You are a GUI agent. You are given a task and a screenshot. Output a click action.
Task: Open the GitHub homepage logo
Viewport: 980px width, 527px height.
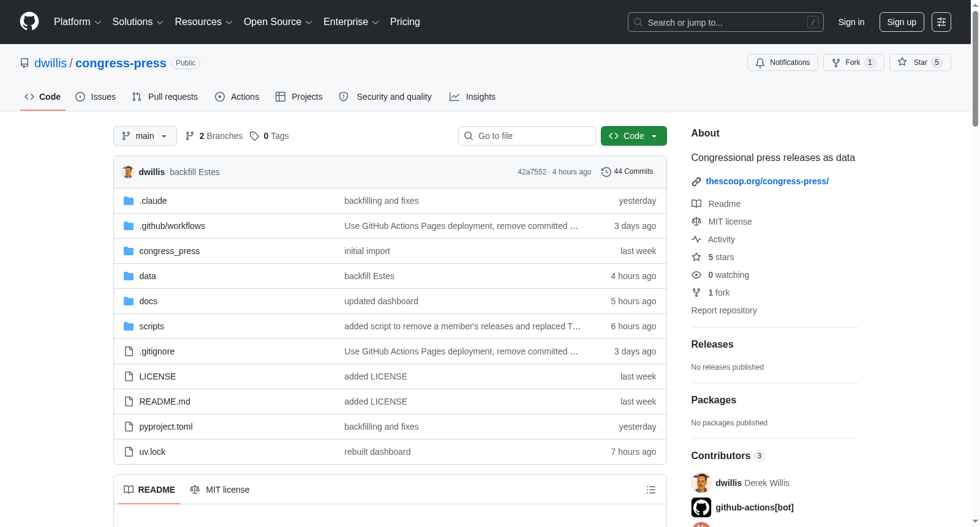pos(29,22)
